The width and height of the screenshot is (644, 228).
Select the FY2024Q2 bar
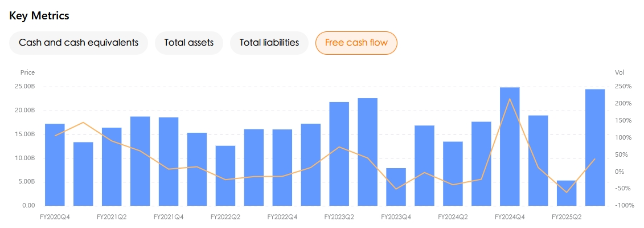pyautogui.click(x=453, y=173)
